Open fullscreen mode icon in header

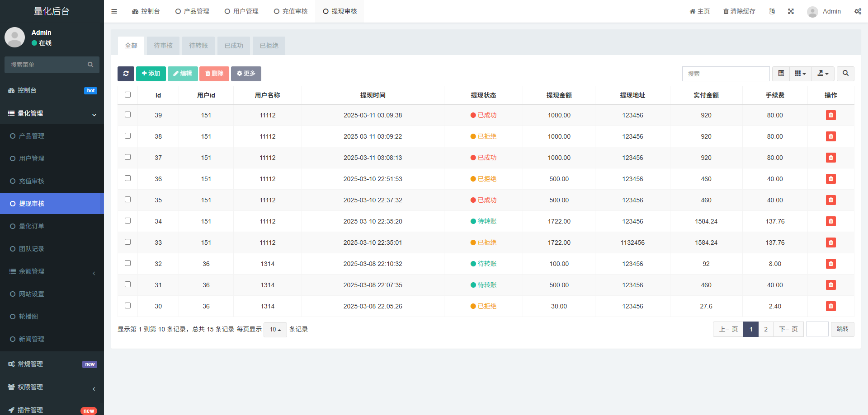[x=791, y=11]
